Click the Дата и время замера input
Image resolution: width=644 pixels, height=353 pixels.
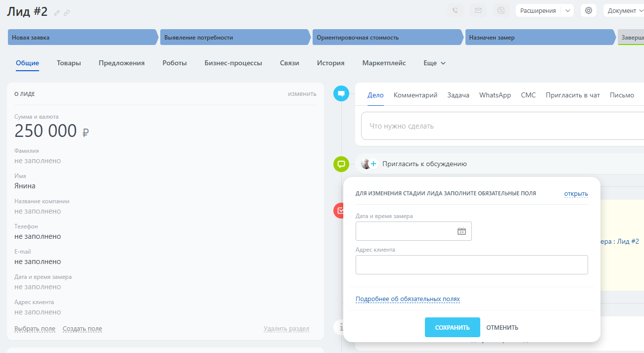[414, 231]
